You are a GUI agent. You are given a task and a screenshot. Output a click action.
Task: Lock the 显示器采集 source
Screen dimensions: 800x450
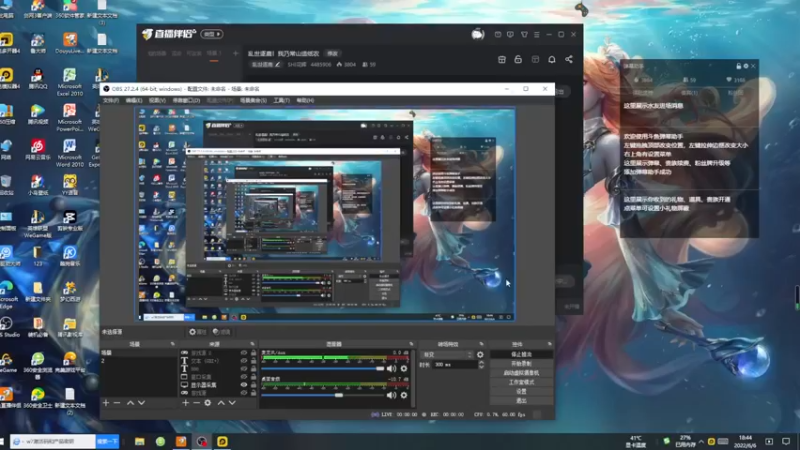(253, 385)
